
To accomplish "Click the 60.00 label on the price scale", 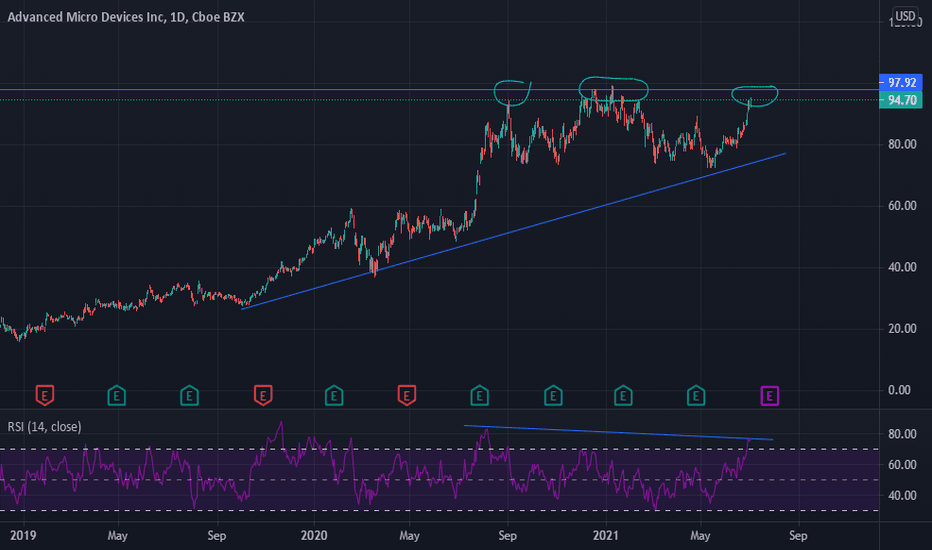I will (902, 206).
